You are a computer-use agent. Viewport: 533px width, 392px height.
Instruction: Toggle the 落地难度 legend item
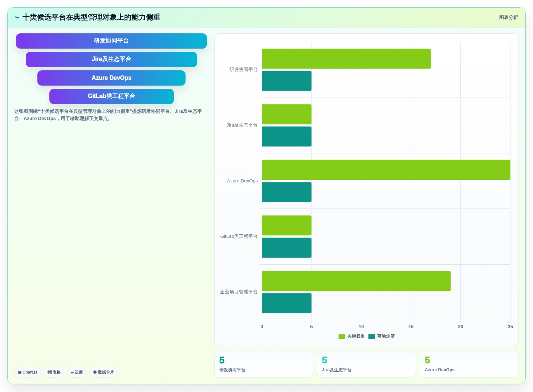pos(381,336)
